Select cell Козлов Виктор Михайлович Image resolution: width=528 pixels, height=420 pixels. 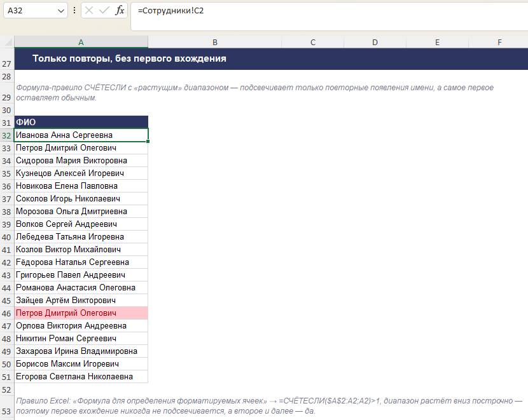(x=81, y=250)
